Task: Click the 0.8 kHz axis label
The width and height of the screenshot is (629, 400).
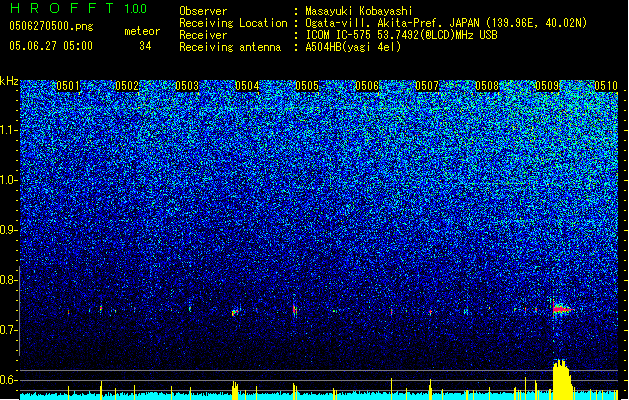Action: (x=8, y=280)
